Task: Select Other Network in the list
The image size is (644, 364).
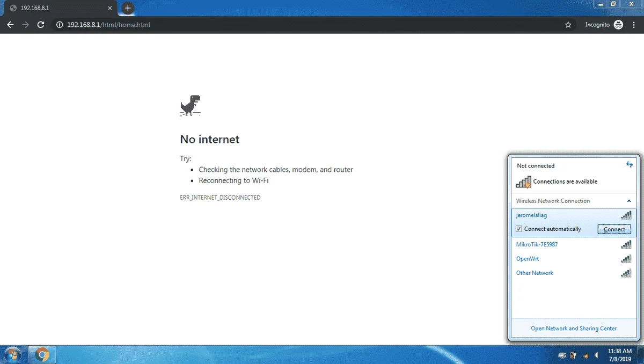Action: click(573, 273)
